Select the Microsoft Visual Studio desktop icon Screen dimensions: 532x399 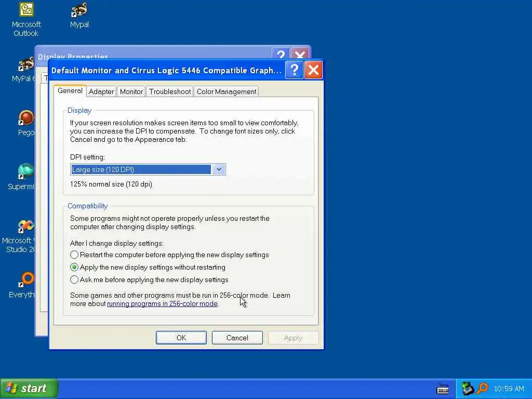coord(19,236)
